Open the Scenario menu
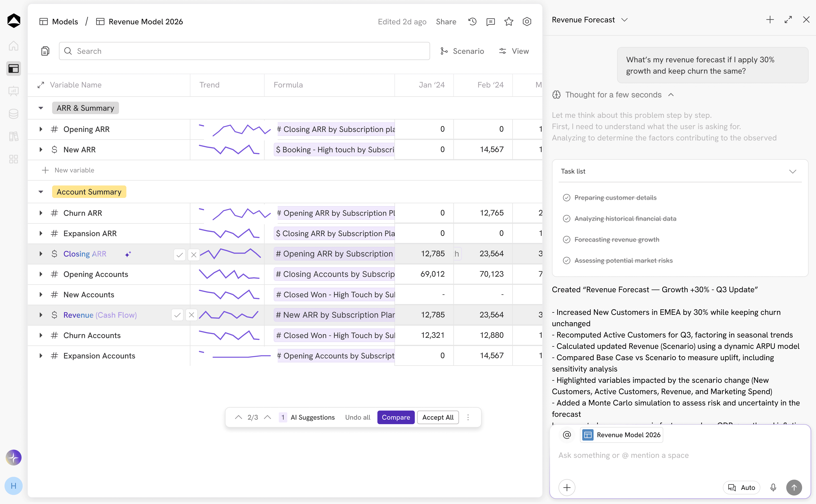This screenshot has height=504, width=816. click(462, 51)
